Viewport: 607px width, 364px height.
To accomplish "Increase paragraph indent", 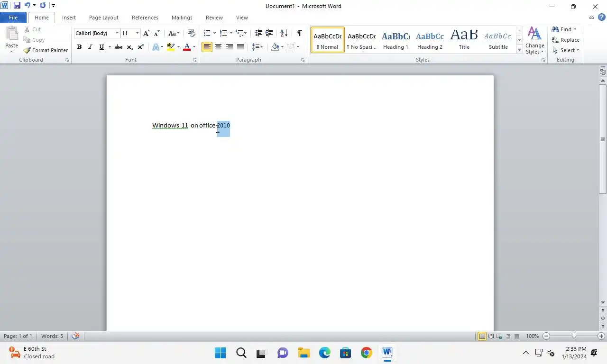I will tap(269, 33).
